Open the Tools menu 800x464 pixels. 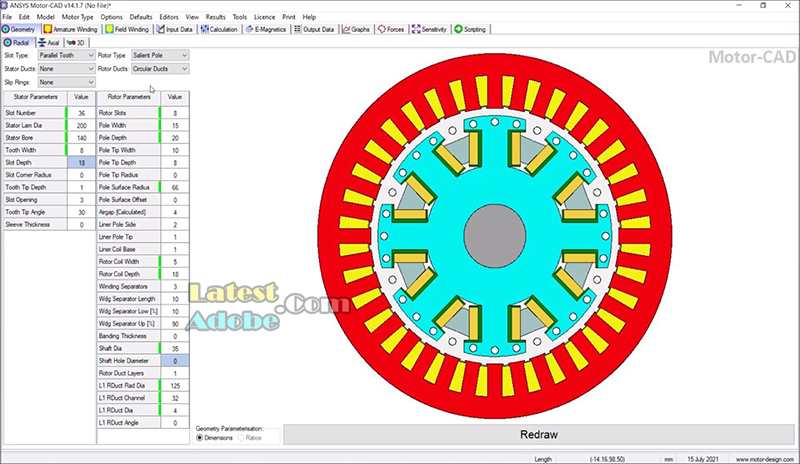point(240,17)
